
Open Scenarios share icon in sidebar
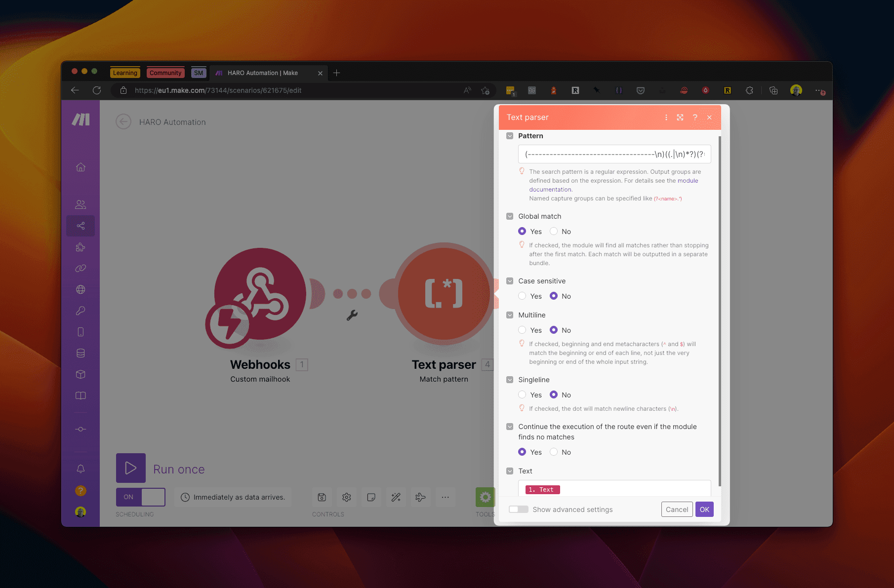(x=81, y=226)
